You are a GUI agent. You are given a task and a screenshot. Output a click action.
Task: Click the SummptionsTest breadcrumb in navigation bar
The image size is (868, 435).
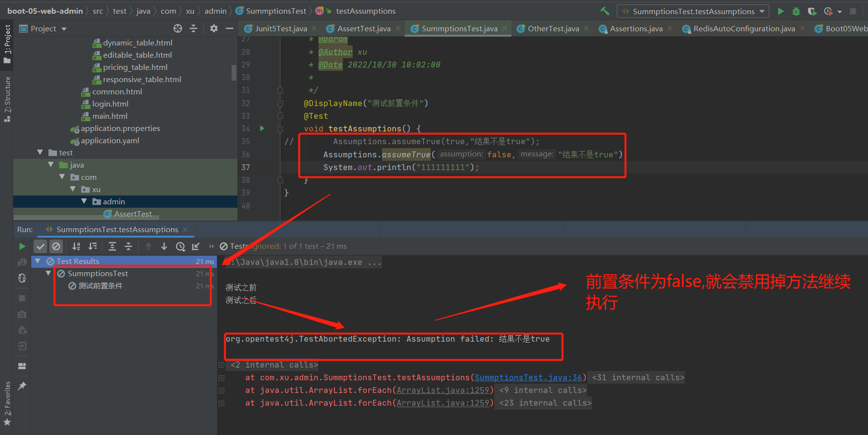tap(275, 11)
